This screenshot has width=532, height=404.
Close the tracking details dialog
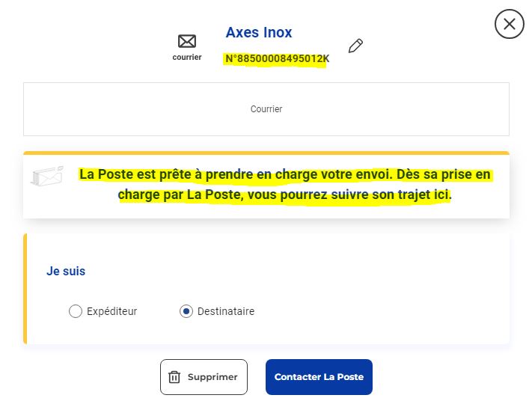click(x=510, y=24)
